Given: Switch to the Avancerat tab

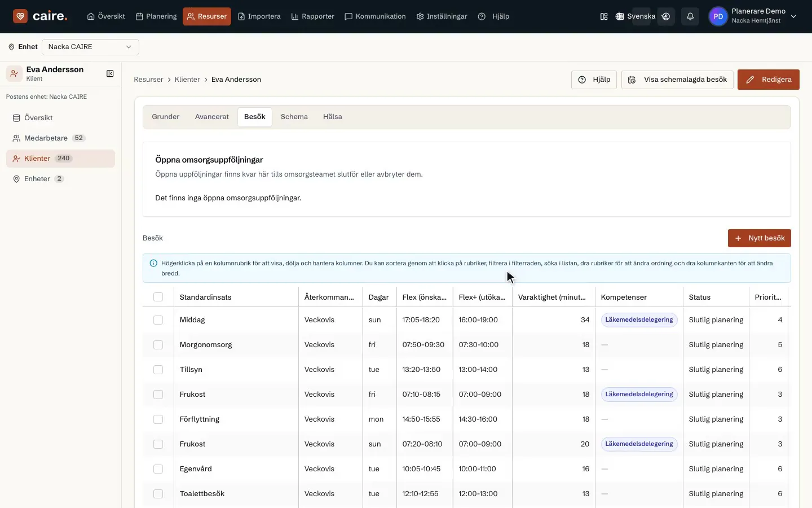Looking at the screenshot, I should tap(212, 117).
